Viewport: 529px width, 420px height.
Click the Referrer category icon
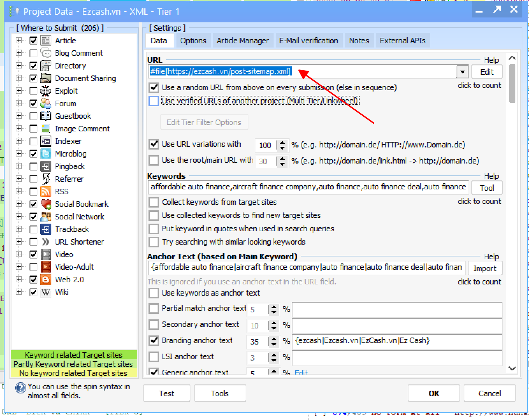tap(46, 179)
